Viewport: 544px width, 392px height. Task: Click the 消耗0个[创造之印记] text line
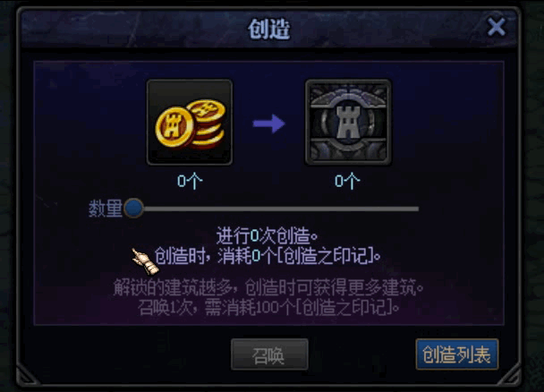tap(268, 256)
